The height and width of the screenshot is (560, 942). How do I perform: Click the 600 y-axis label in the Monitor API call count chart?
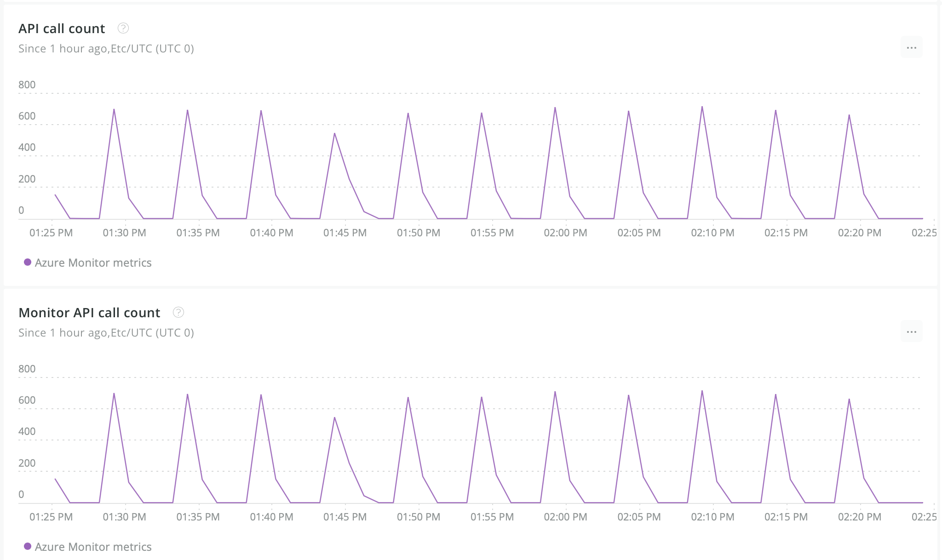pyautogui.click(x=27, y=400)
